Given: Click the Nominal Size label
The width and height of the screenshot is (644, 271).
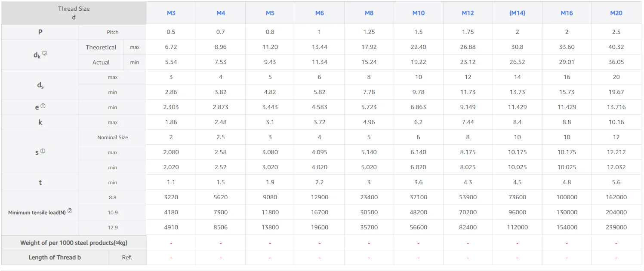Looking at the screenshot, I should 113,137.
